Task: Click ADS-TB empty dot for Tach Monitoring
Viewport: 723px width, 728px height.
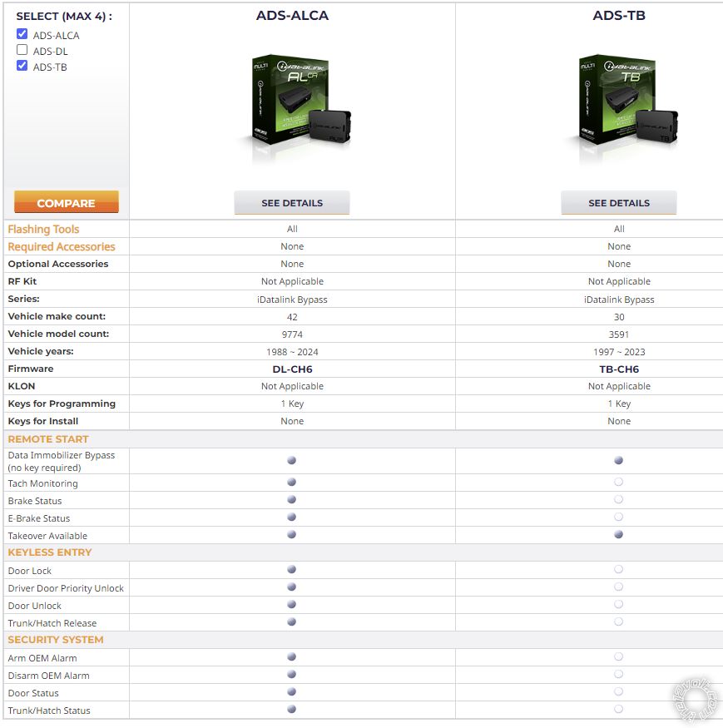Action: [618, 482]
